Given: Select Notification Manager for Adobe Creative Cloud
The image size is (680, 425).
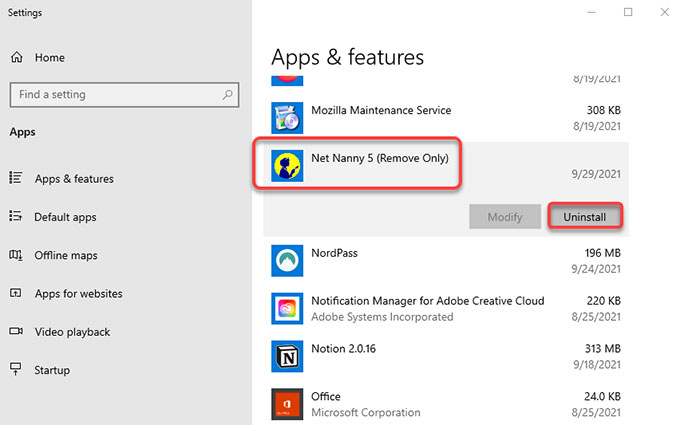Looking at the screenshot, I should [x=446, y=308].
